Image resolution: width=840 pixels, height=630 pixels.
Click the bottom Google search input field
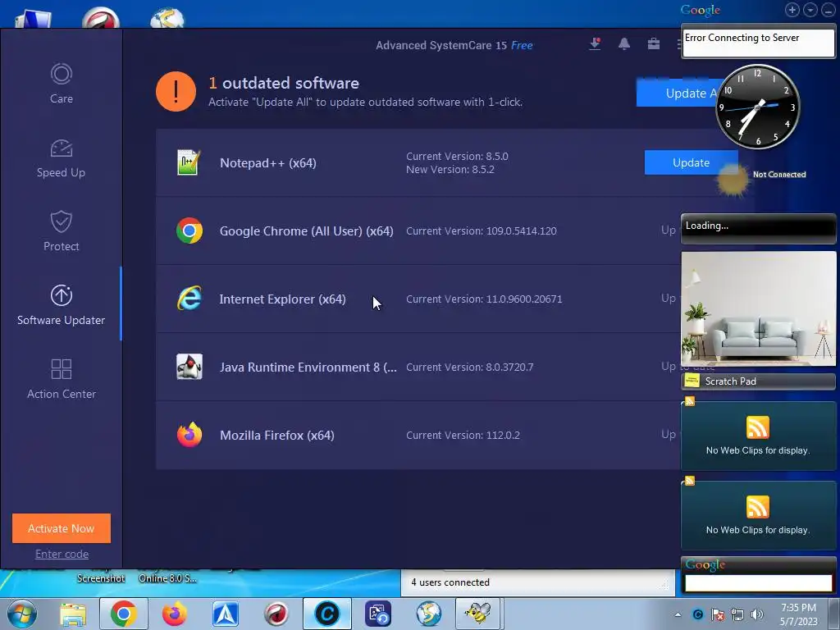(x=758, y=583)
